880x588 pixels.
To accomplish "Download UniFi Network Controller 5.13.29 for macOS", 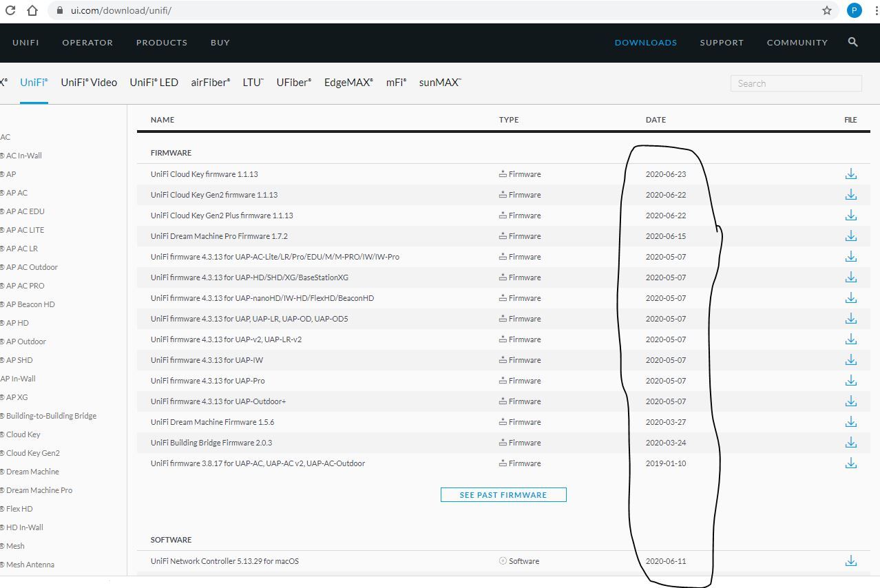I will [x=850, y=561].
